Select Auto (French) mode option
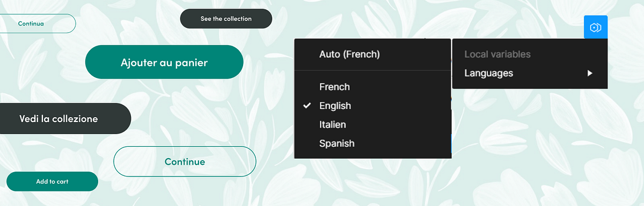Screen dimensions: 644x206 (373, 54)
